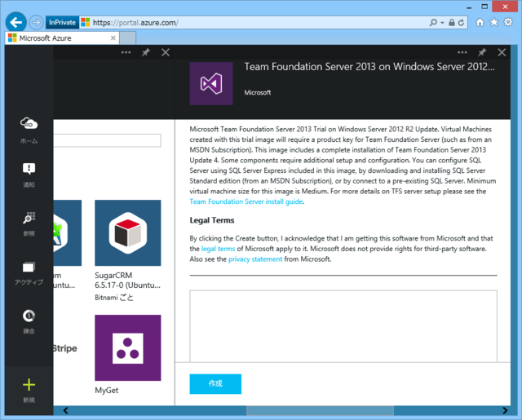522x420 pixels.
Task: Click the browser forward arrow
Action: [x=36, y=22]
